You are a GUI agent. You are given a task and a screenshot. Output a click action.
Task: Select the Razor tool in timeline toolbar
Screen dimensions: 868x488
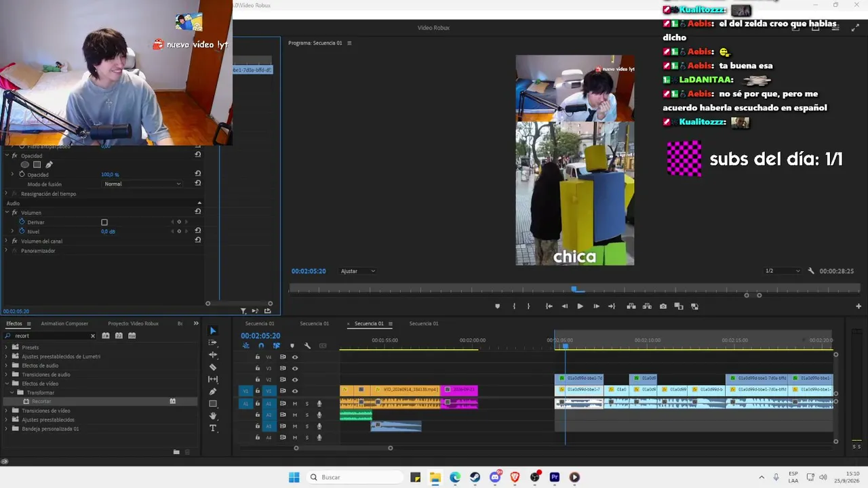click(213, 367)
